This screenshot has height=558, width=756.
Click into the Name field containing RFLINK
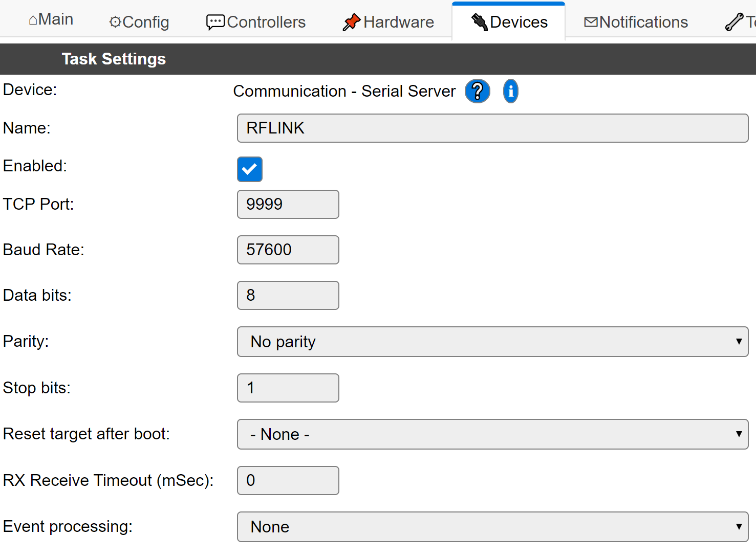coord(492,128)
